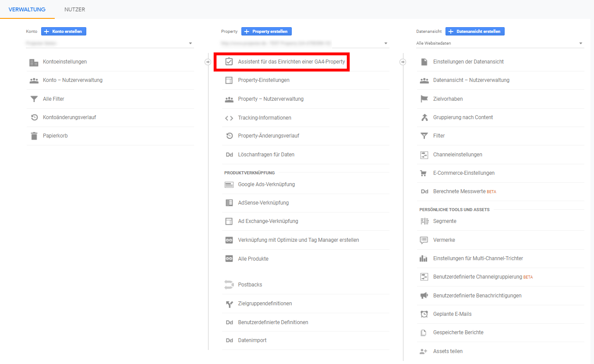Click the Geplante E-Mails clock icon
Viewport: 594px width, 364px height.
click(424, 314)
